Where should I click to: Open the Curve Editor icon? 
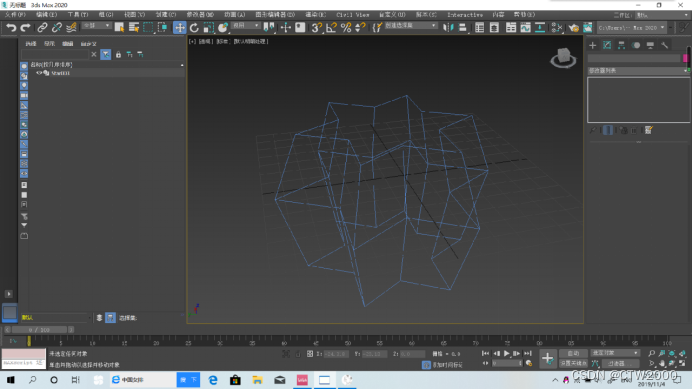(x=525, y=28)
